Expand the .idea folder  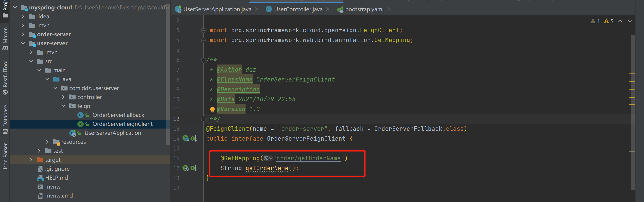point(23,17)
